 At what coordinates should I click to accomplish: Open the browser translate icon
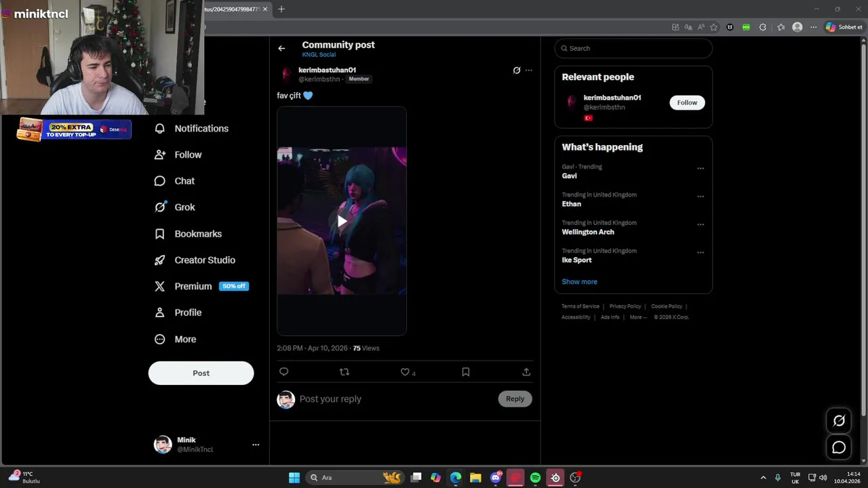[688, 27]
